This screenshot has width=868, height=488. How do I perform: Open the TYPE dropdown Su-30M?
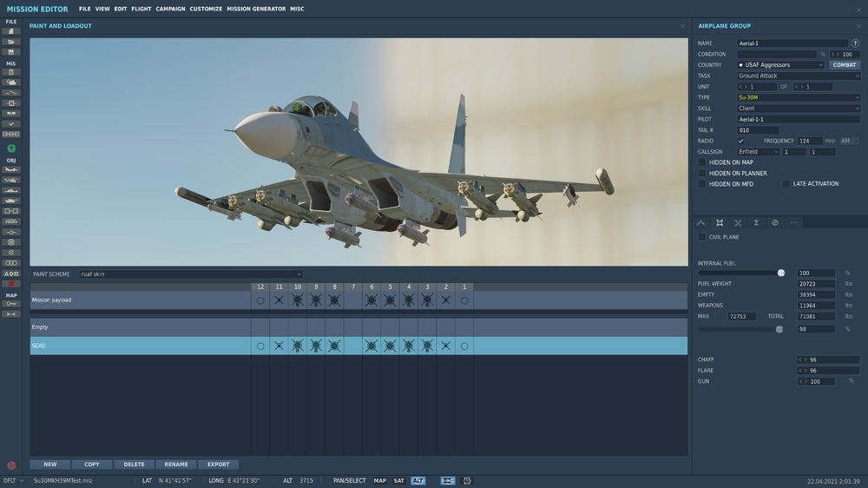tap(799, 97)
